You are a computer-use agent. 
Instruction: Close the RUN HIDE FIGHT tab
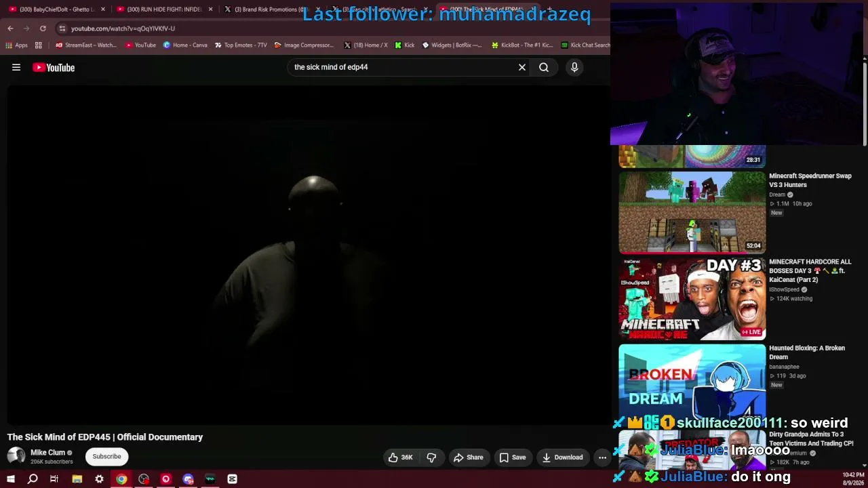pos(210,9)
